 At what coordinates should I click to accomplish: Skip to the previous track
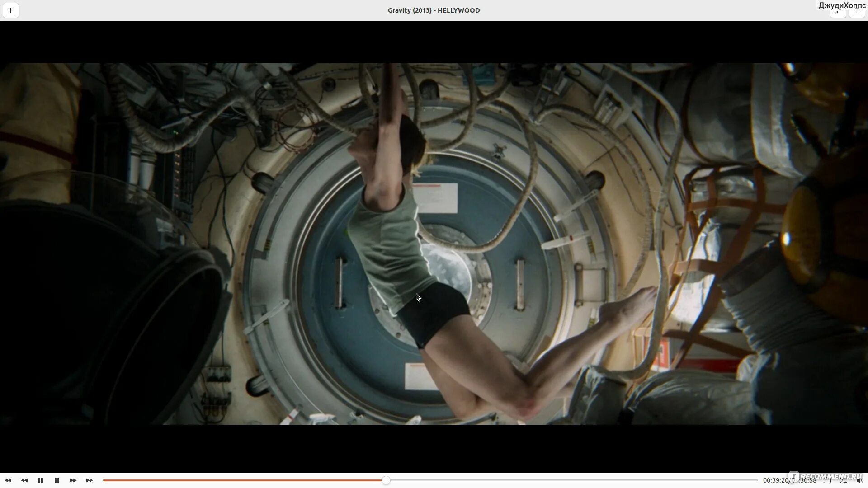point(8,480)
